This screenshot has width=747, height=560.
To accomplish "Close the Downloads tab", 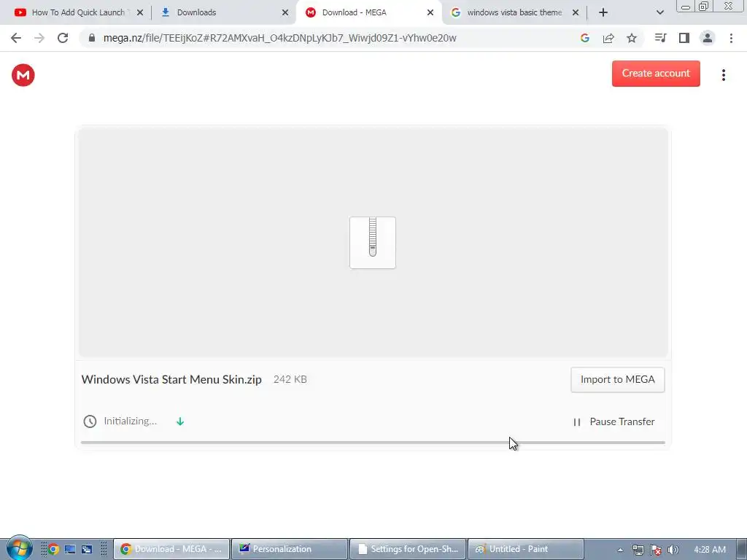I will click(x=285, y=12).
